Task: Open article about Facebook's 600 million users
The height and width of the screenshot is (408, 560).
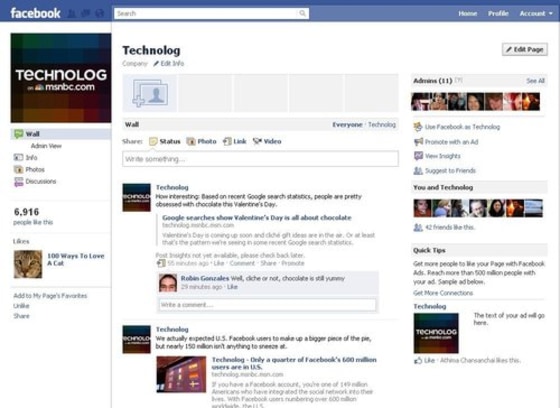Action: pos(294,363)
